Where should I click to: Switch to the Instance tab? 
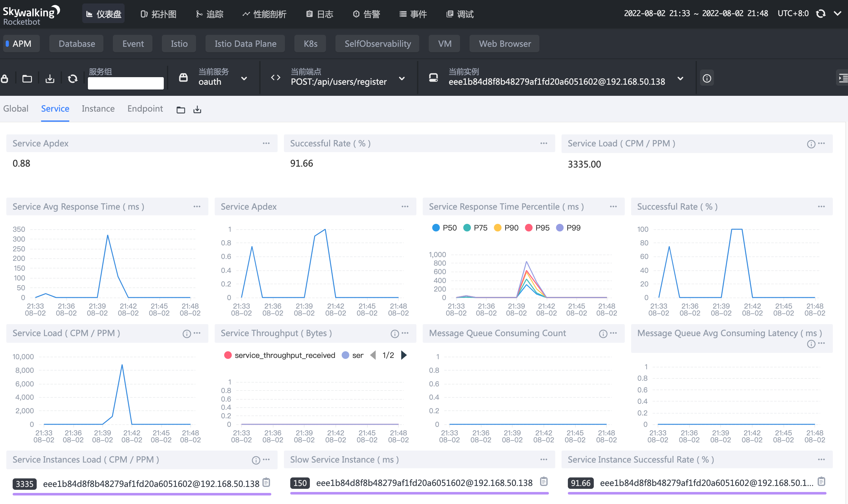pos(98,109)
